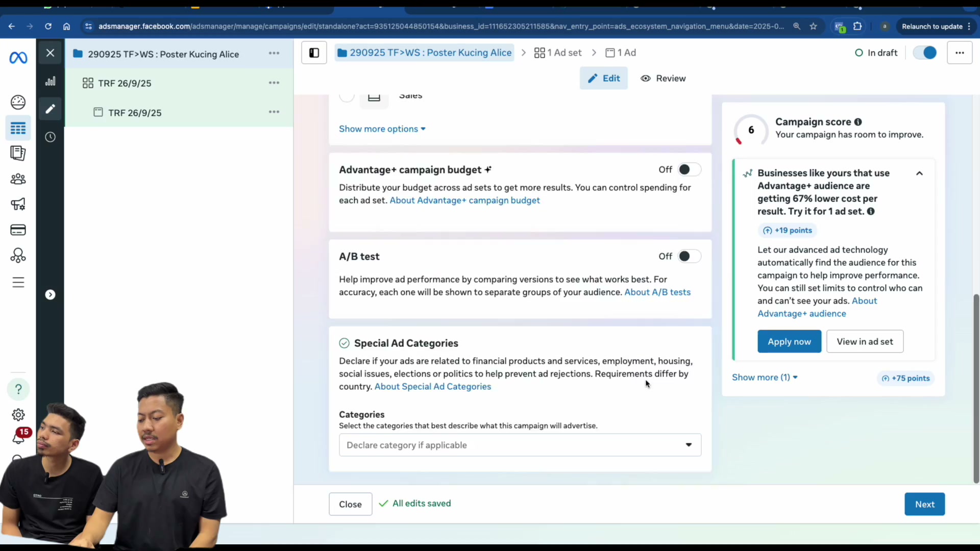Select the Sales objective radio button
Viewport: 980px width, 551px height.
click(x=347, y=96)
